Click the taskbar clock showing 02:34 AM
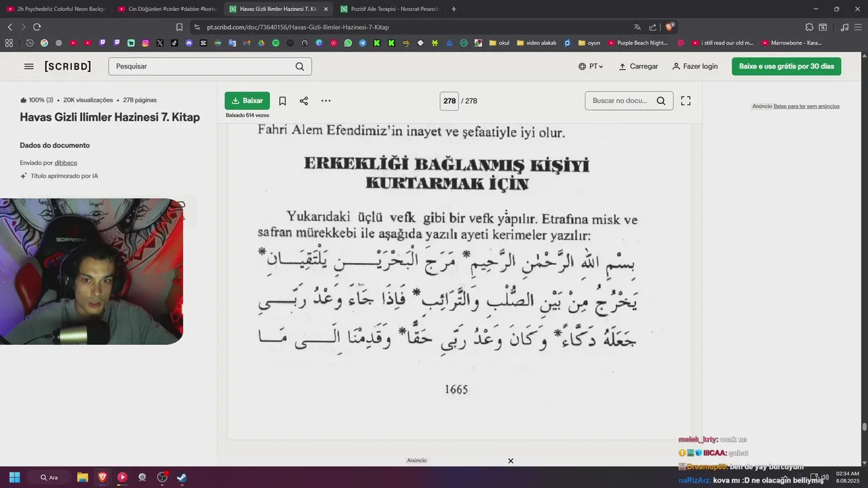Screen dimensions: 868x488 pyautogui.click(x=848, y=477)
